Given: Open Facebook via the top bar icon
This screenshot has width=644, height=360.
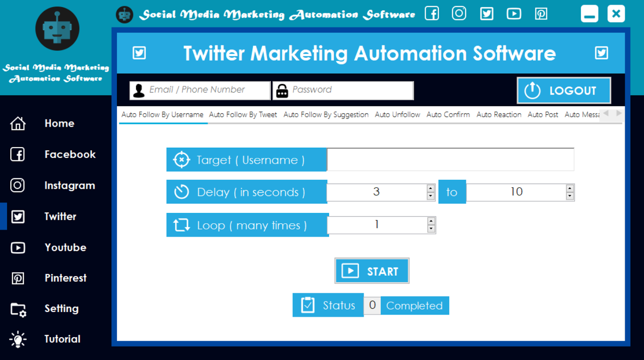Looking at the screenshot, I should (x=432, y=14).
